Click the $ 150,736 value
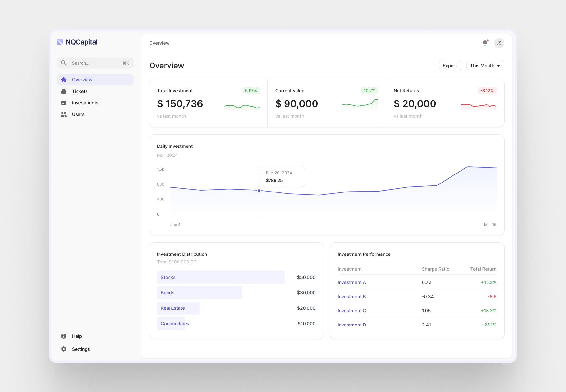This screenshot has height=392, width=566. [180, 104]
